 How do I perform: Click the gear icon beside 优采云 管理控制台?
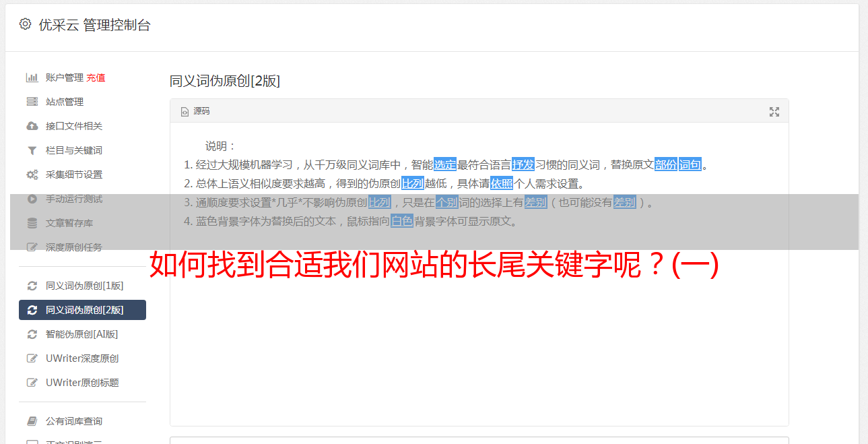click(x=25, y=24)
